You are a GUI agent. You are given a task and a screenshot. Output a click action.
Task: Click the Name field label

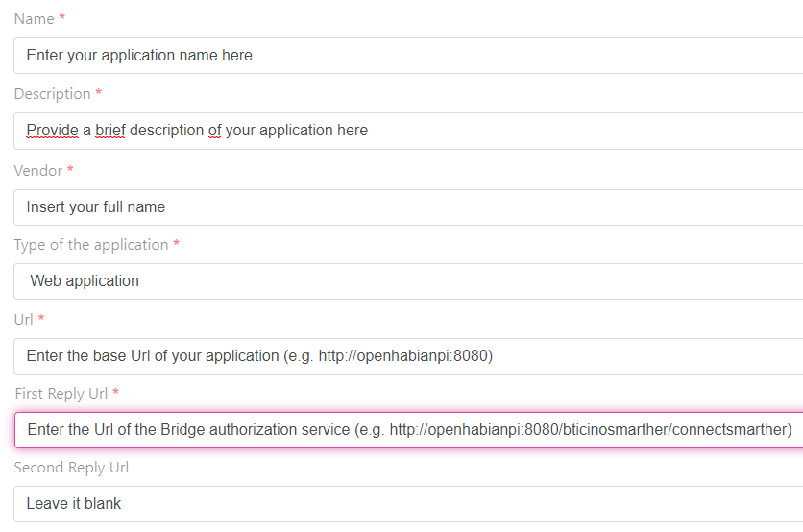pyautogui.click(x=34, y=19)
